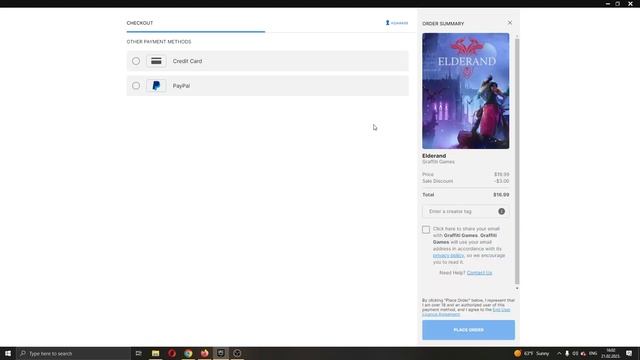640x360 pixels.
Task: Open the taskbar clock and date
Action: pyautogui.click(x=610, y=353)
